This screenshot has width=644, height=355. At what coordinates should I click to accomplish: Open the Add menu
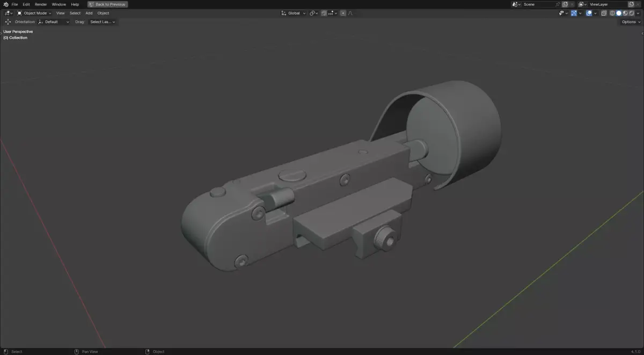[89, 13]
